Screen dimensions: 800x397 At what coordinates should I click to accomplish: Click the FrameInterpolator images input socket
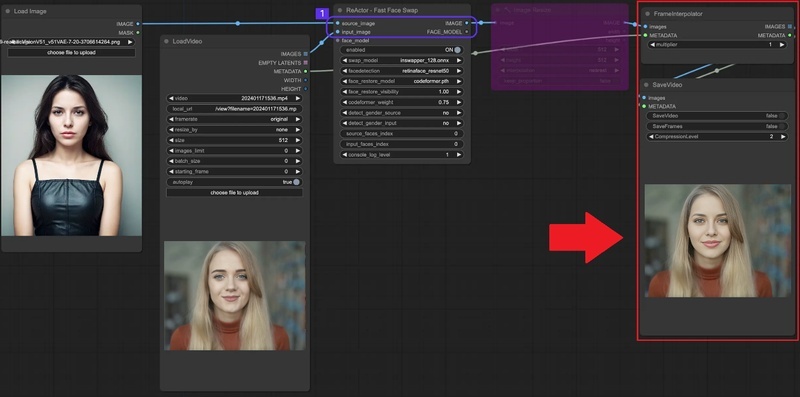coord(645,27)
